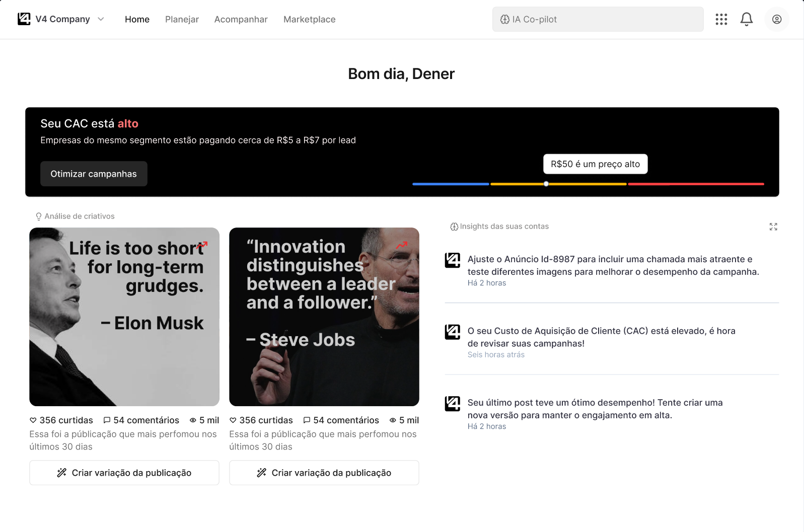Click magic wand icon in Elon Musk variation button

click(x=62, y=473)
